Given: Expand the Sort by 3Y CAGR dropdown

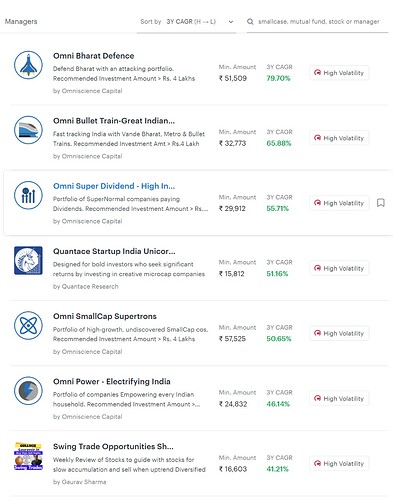Looking at the screenshot, I should coord(187,22).
